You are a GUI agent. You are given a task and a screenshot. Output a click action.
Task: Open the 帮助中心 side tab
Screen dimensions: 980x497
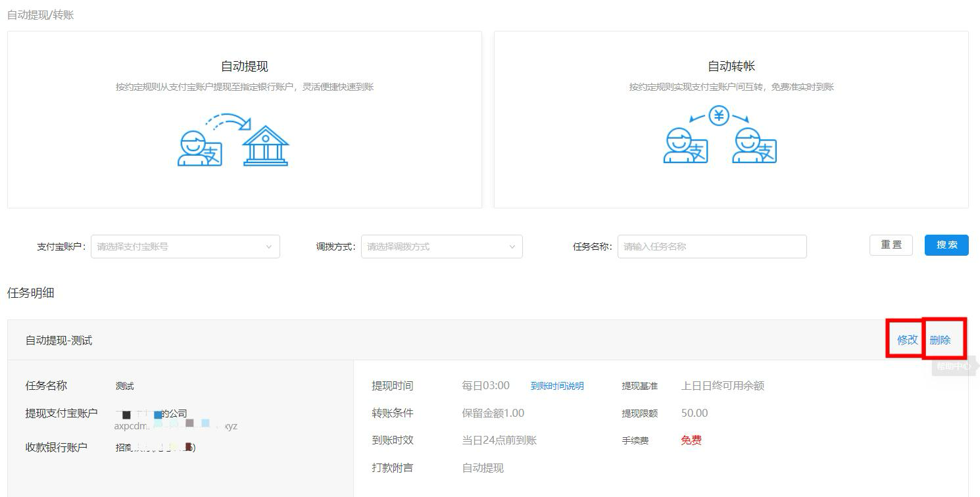953,366
